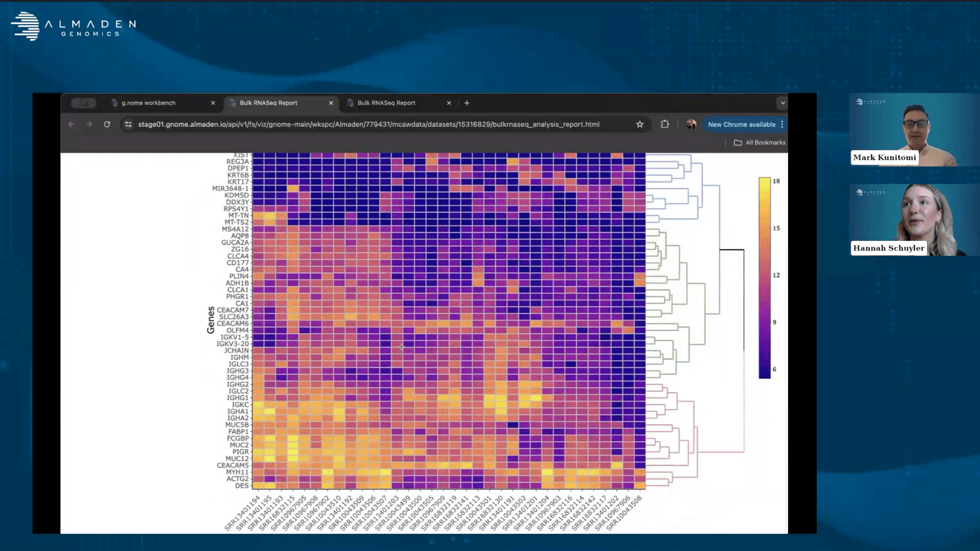Viewport: 980px width, 551px height.
Task: Open the Extensions puzzle icon
Action: point(665,124)
